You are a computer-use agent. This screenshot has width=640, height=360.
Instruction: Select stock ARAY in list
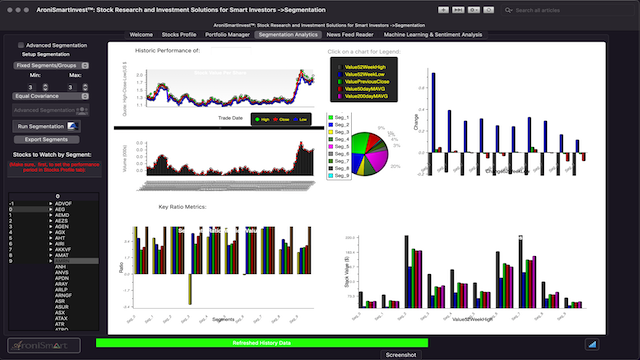click(x=62, y=284)
